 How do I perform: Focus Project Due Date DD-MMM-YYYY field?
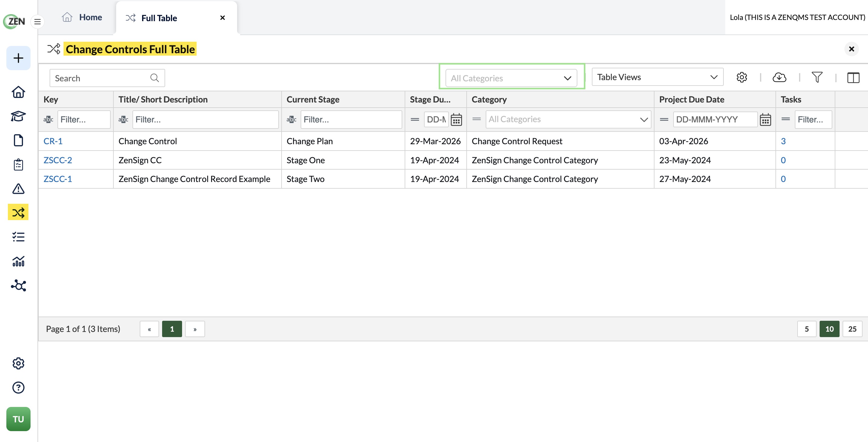pos(715,119)
